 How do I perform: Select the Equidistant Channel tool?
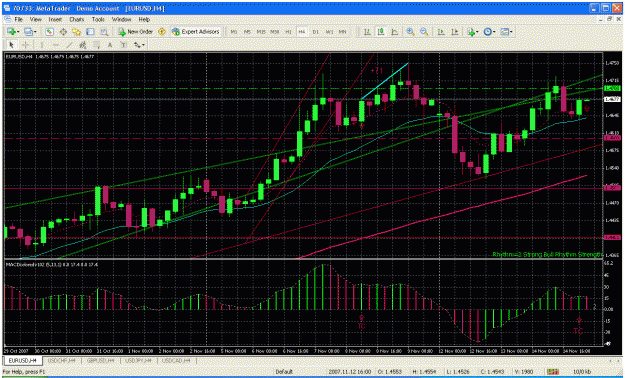click(83, 45)
